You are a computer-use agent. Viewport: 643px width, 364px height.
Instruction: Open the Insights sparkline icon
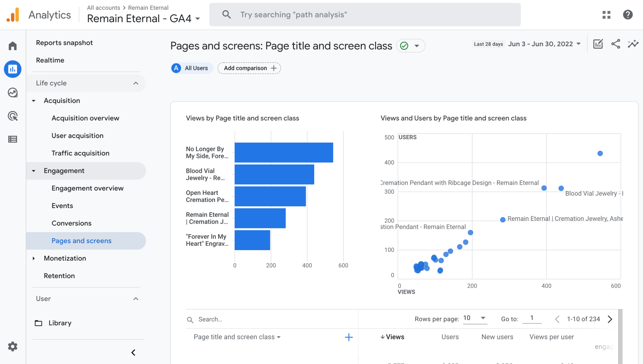point(633,44)
